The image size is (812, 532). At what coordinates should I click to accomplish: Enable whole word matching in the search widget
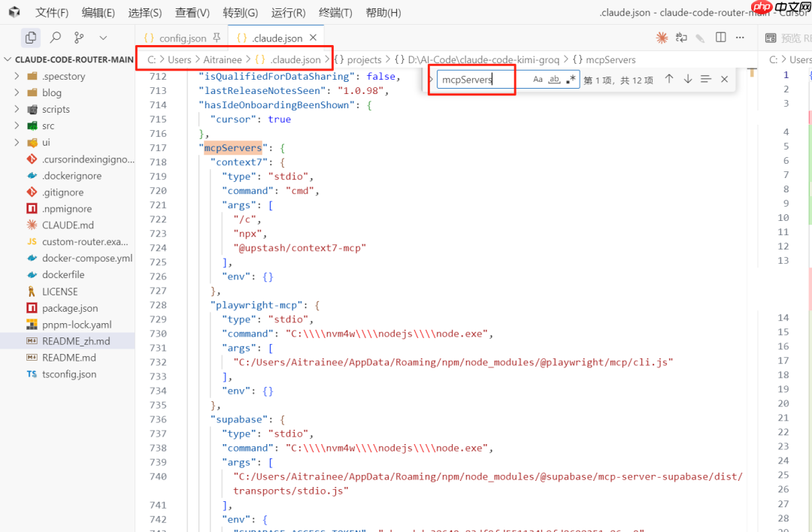pyautogui.click(x=553, y=78)
